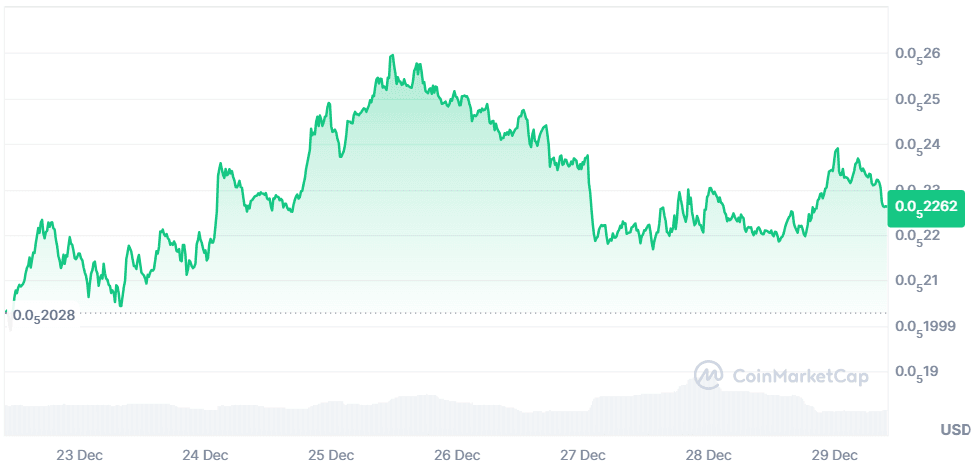The image size is (972, 463).
Task: Select the 24 Dec date label
Action: [x=205, y=454]
